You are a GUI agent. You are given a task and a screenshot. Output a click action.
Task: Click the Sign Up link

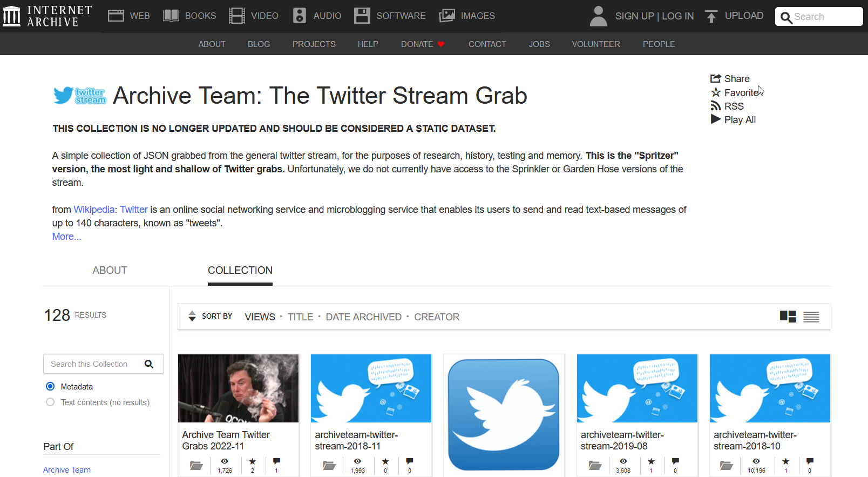coord(634,16)
